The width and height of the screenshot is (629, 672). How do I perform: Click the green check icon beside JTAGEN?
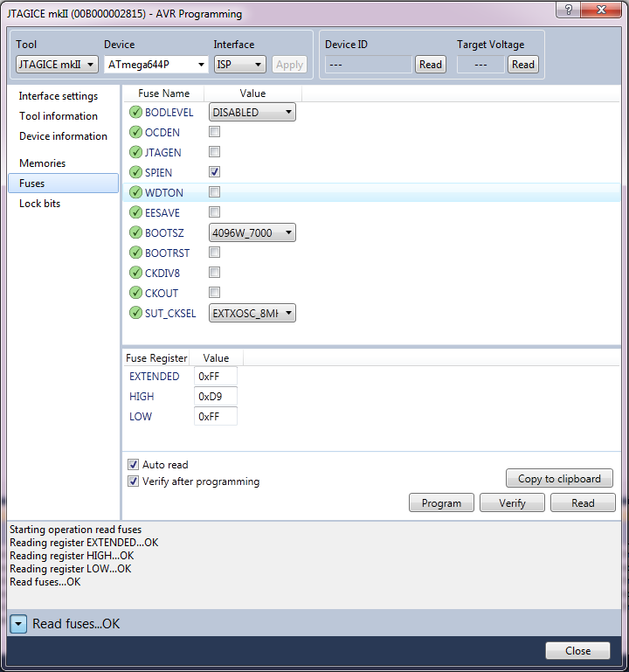click(x=135, y=152)
